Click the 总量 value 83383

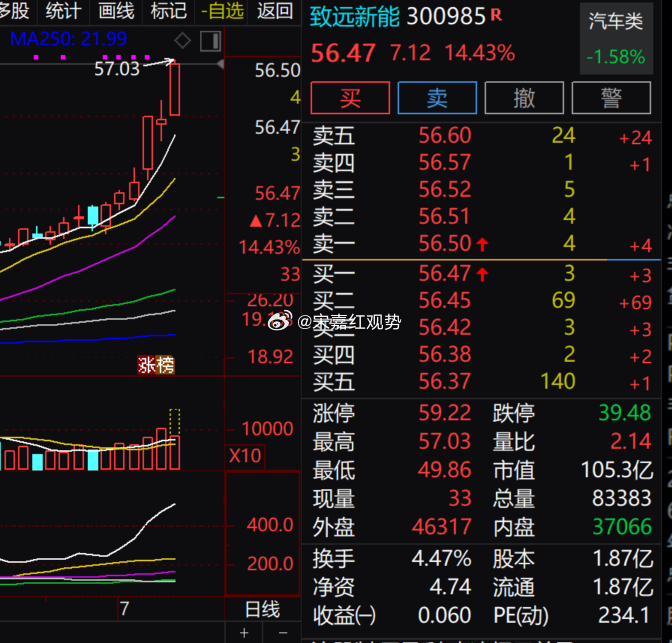[621, 499]
